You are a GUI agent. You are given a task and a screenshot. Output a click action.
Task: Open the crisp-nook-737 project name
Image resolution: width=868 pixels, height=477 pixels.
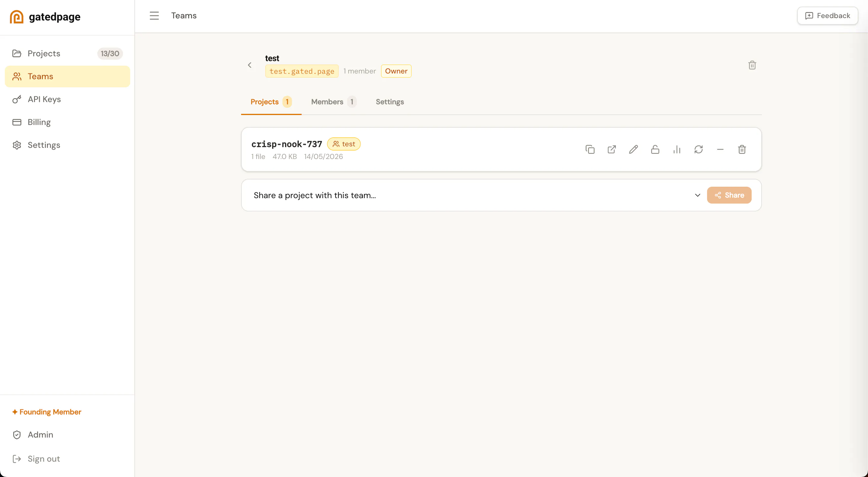pyautogui.click(x=286, y=144)
